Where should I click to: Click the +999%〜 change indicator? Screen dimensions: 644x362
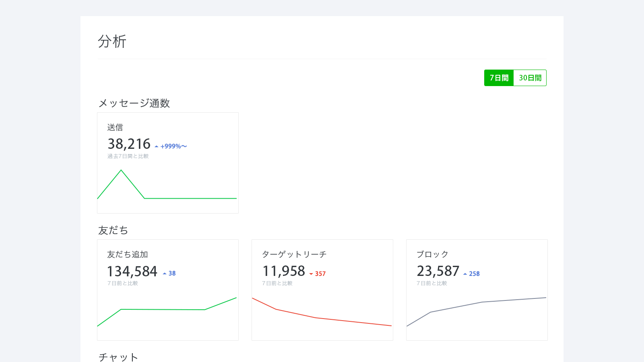(173, 146)
